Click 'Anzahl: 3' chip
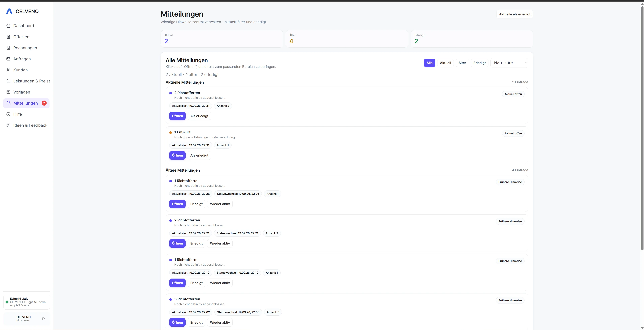 pos(273,312)
